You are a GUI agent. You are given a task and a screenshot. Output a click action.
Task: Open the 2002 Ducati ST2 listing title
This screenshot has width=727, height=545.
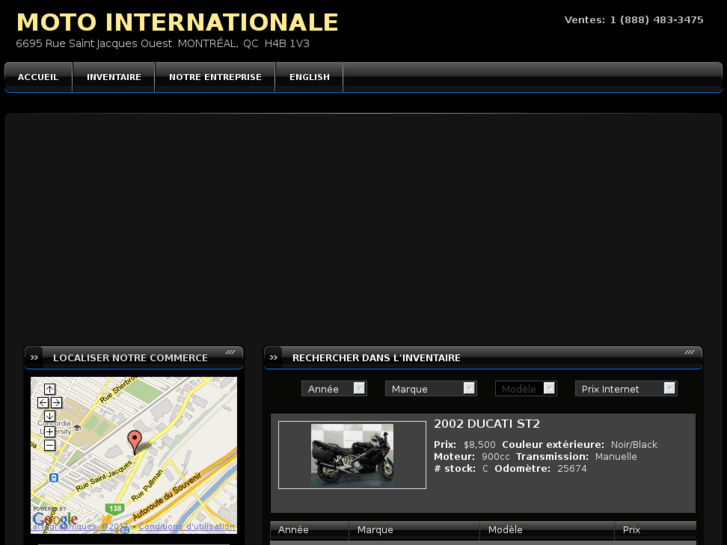coord(487,424)
